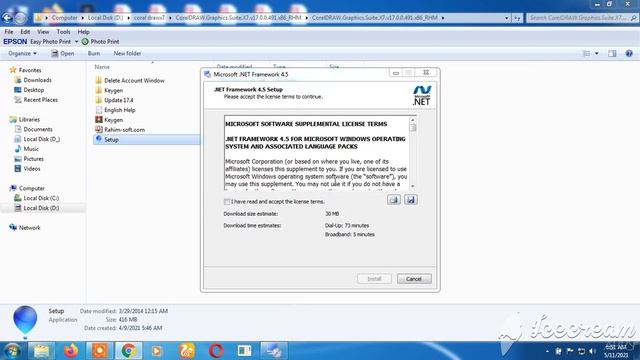The height and width of the screenshot is (360, 640).
Task: Open the change view dropdown arrow
Action: (x=597, y=53)
